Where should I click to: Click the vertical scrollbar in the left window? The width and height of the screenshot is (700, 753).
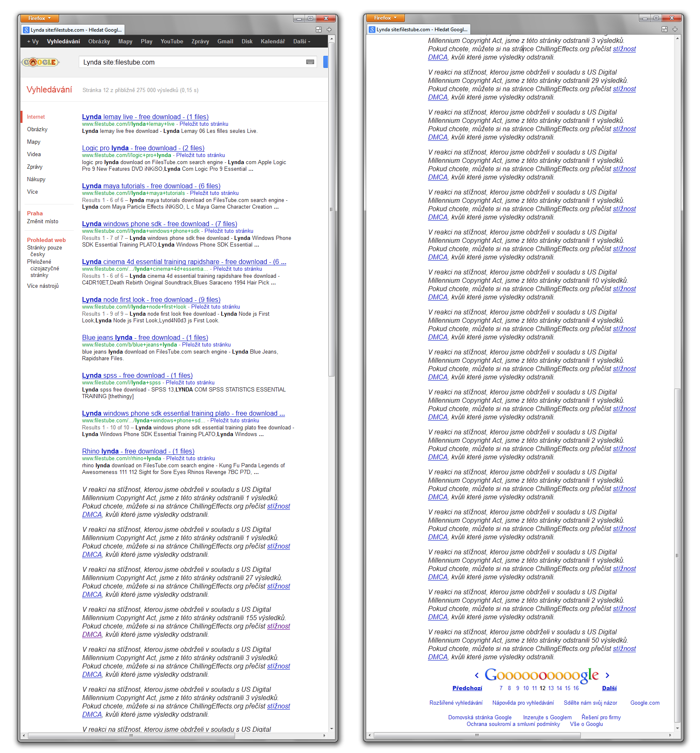[x=332, y=292]
